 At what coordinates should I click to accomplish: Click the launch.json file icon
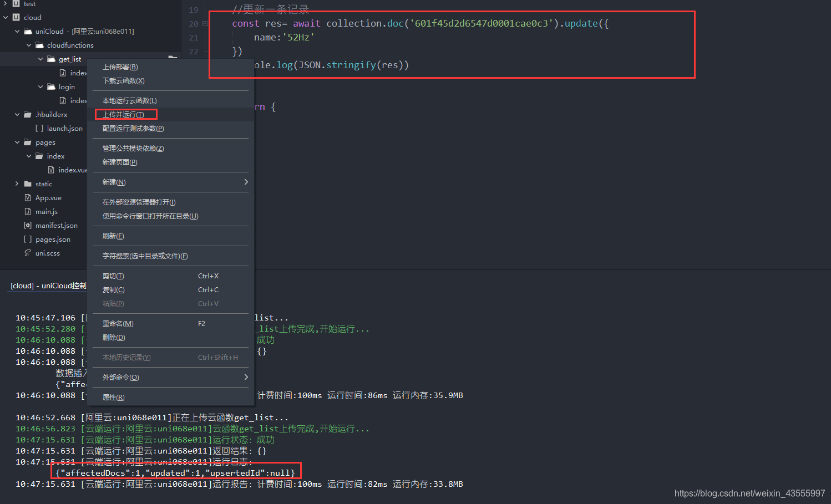[x=39, y=128]
